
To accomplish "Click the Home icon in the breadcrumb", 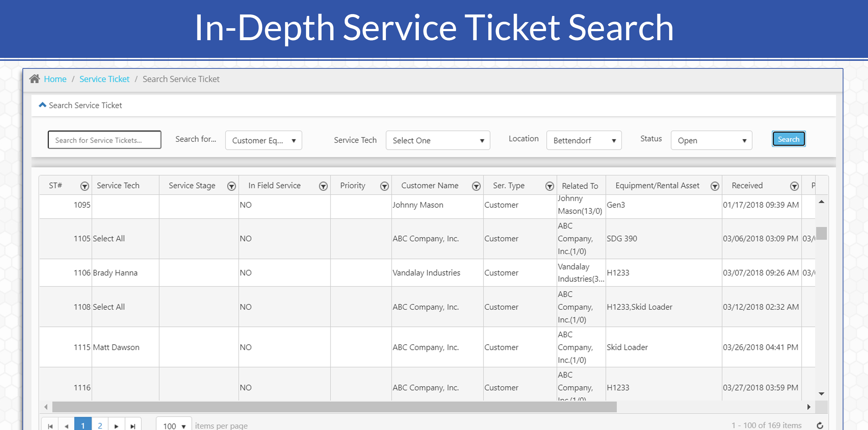I will 35,79.
